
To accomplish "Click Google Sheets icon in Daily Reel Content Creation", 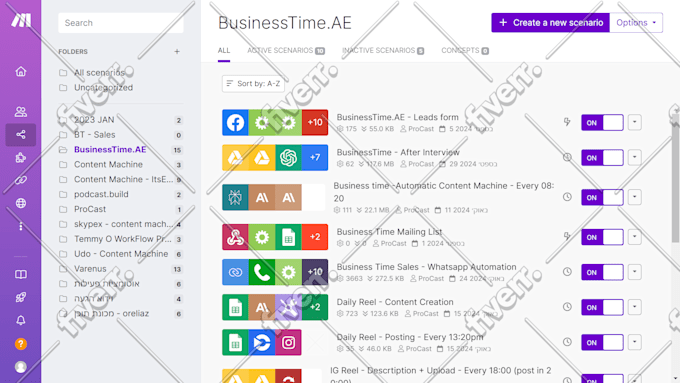I will pyautogui.click(x=235, y=307).
